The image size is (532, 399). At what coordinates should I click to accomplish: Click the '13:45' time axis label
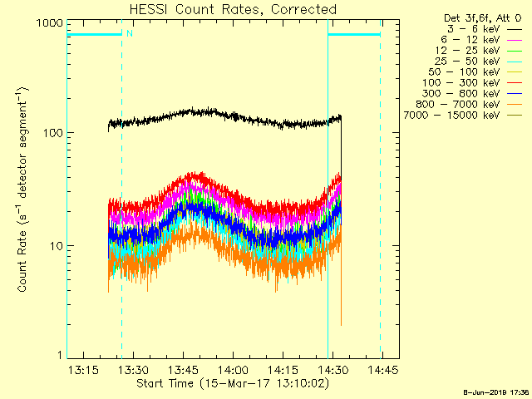click(x=183, y=370)
